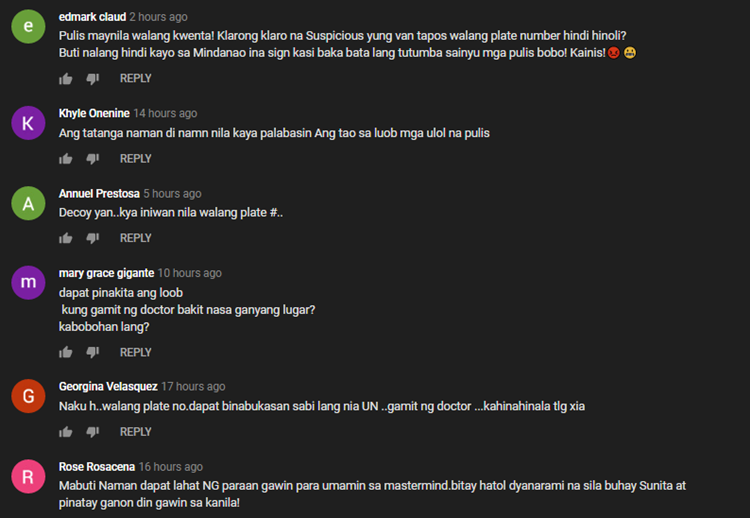Open edmark claud's channel name link
Image resolution: width=750 pixels, height=518 pixels.
[92, 17]
